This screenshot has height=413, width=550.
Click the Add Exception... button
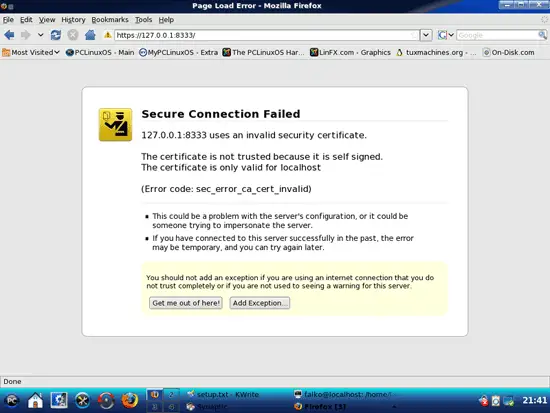click(260, 303)
